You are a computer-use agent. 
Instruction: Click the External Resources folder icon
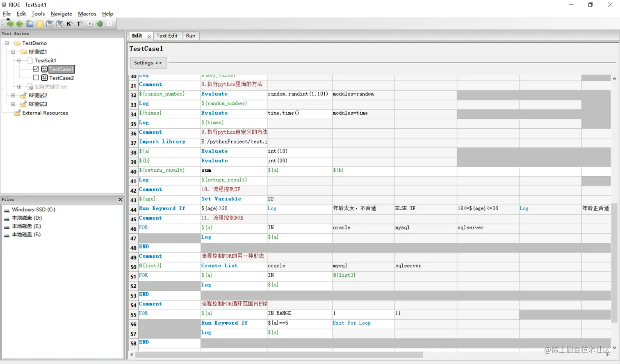click(x=18, y=113)
